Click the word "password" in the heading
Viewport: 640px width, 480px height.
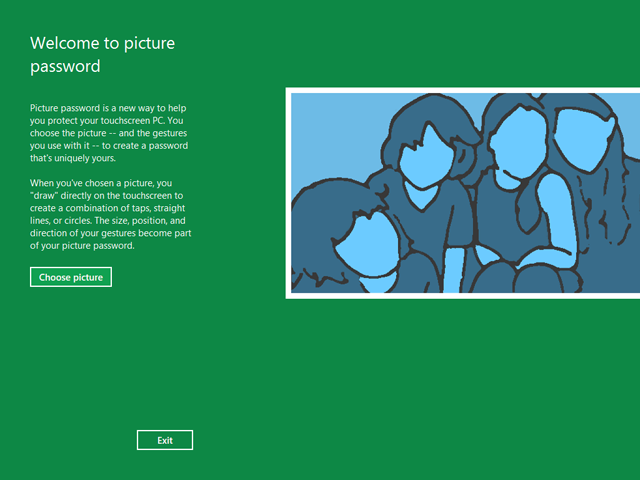[x=66, y=67]
